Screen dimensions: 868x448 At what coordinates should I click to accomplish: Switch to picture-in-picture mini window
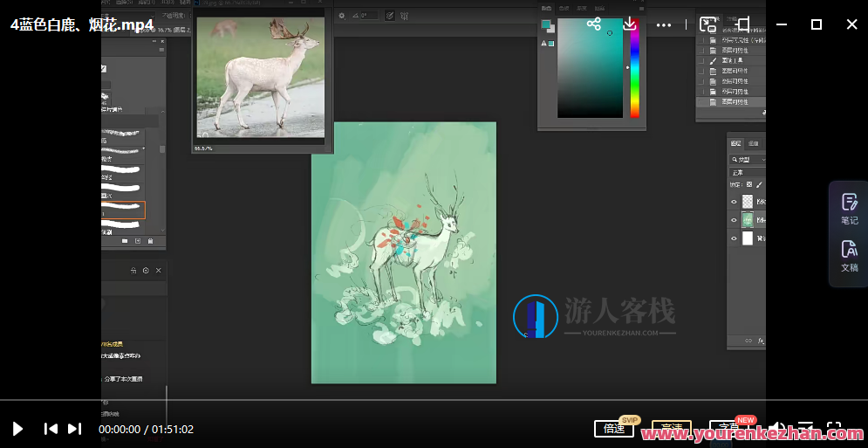pos(708,24)
